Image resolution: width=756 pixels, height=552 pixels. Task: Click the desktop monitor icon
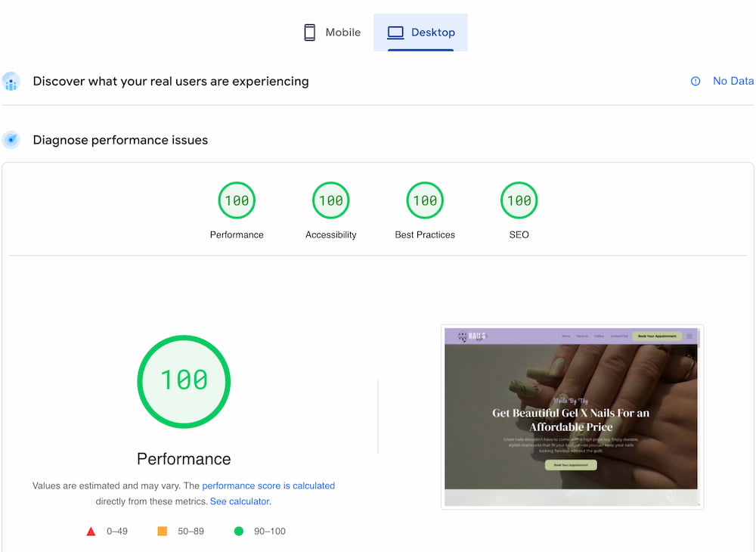coord(395,32)
